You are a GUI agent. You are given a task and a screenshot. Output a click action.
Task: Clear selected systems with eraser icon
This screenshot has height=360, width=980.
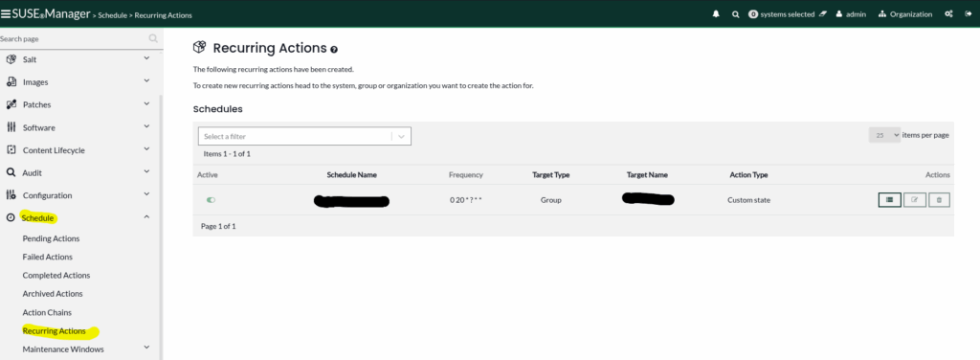(x=822, y=13)
